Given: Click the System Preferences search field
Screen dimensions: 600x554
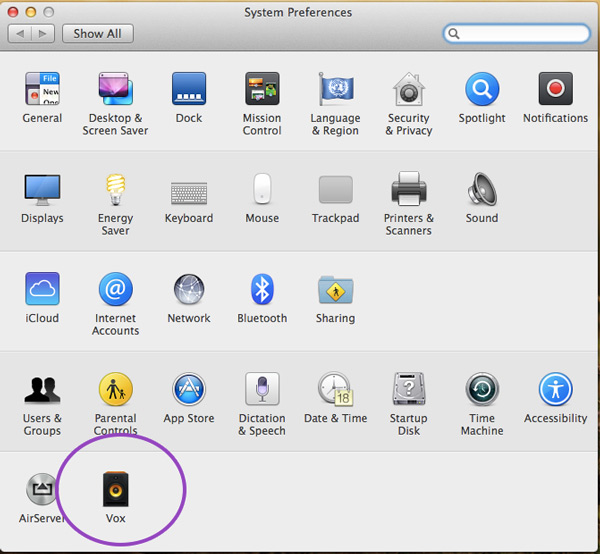Looking at the screenshot, I should point(517,34).
